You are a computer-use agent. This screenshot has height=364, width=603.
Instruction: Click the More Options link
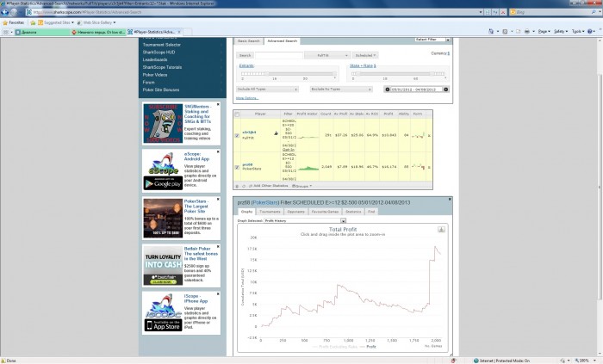pyautogui.click(x=247, y=98)
